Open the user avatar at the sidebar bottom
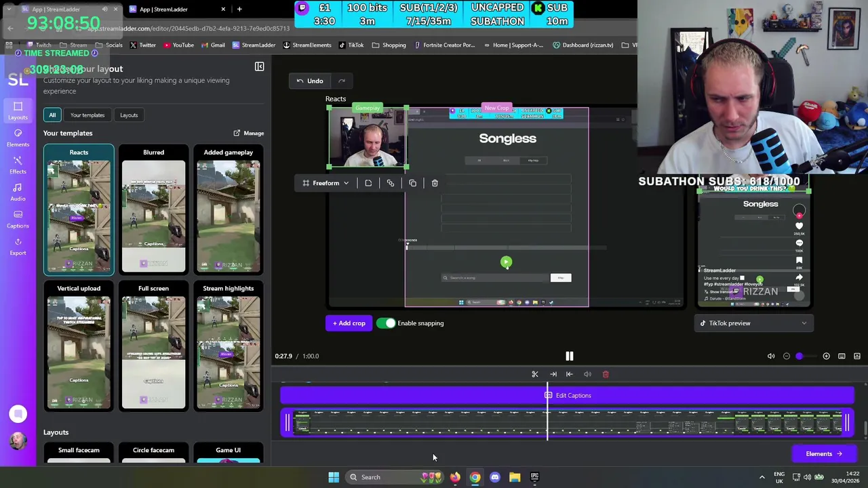The image size is (868, 488). point(18,441)
